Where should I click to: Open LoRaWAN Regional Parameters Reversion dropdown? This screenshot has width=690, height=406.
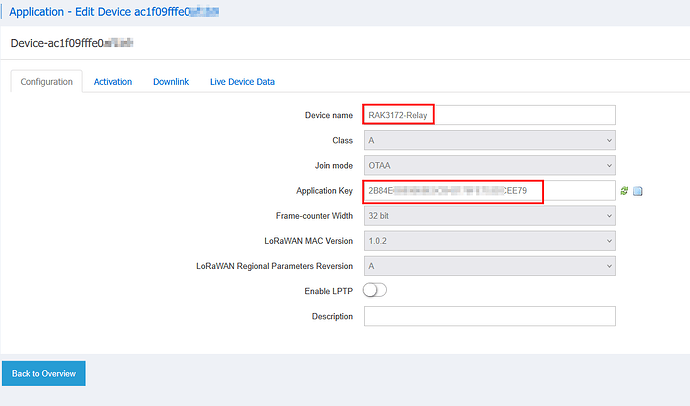pos(489,266)
